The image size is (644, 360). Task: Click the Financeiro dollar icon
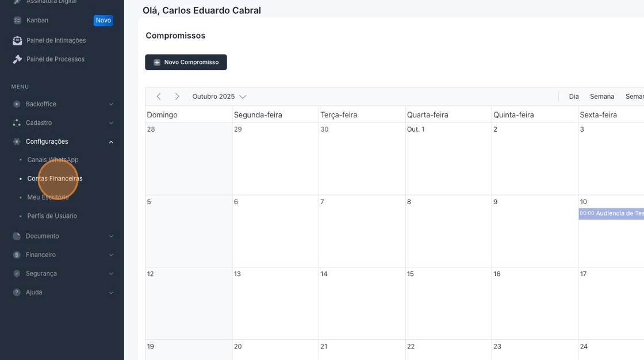click(17, 255)
